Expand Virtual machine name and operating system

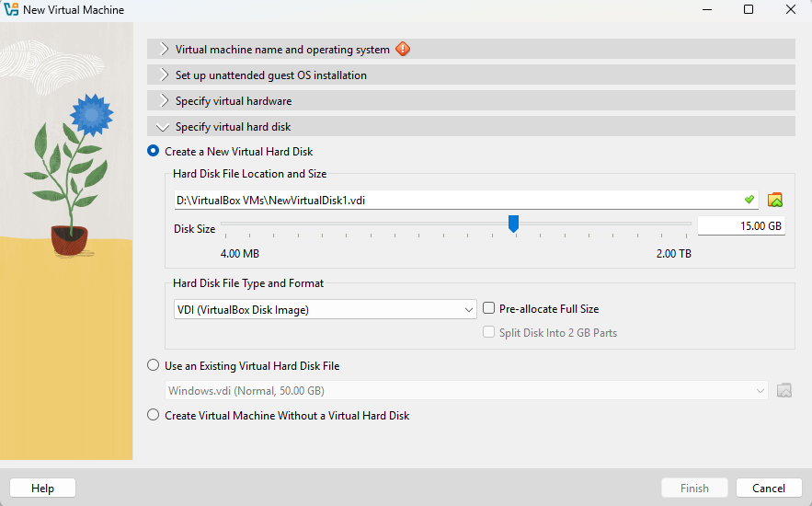pos(471,49)
